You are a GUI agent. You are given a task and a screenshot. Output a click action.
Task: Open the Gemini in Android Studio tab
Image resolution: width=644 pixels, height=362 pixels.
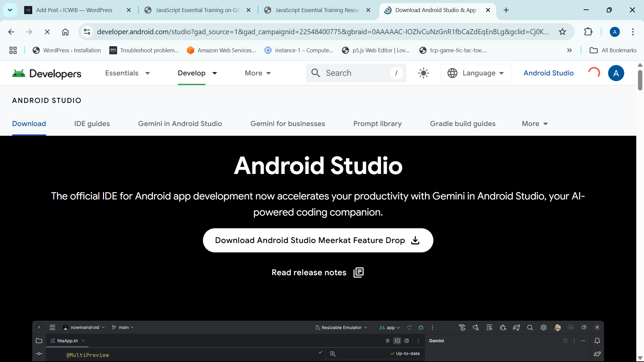coord(180,124)
